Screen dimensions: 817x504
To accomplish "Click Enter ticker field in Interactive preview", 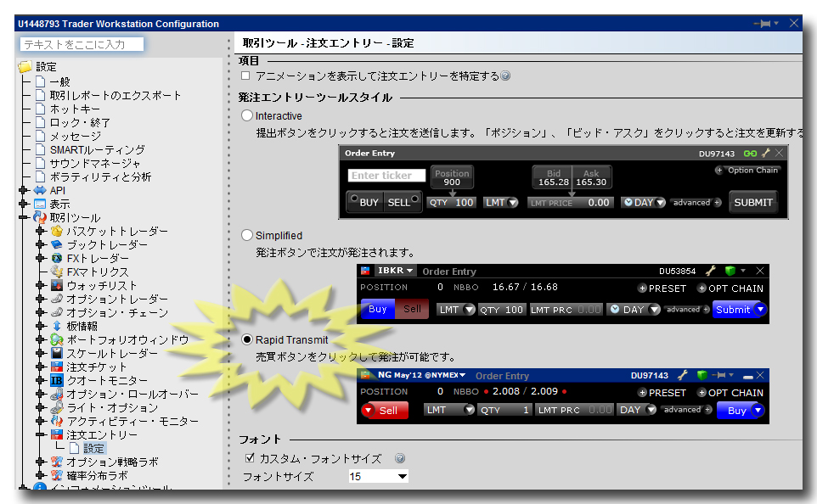I will pos(386,176).
